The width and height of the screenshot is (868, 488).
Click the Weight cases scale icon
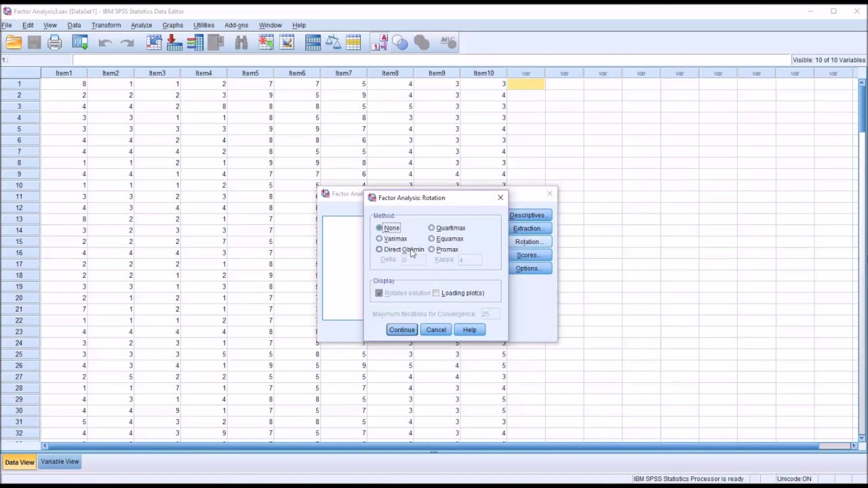point(333,43)
